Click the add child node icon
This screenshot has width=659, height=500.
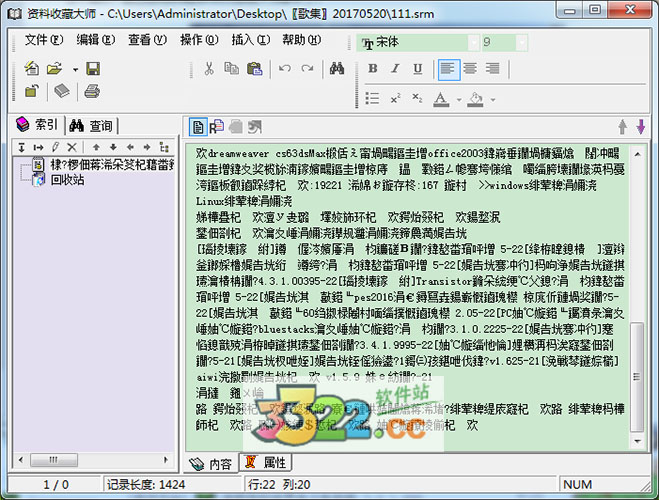pos(21,147)
